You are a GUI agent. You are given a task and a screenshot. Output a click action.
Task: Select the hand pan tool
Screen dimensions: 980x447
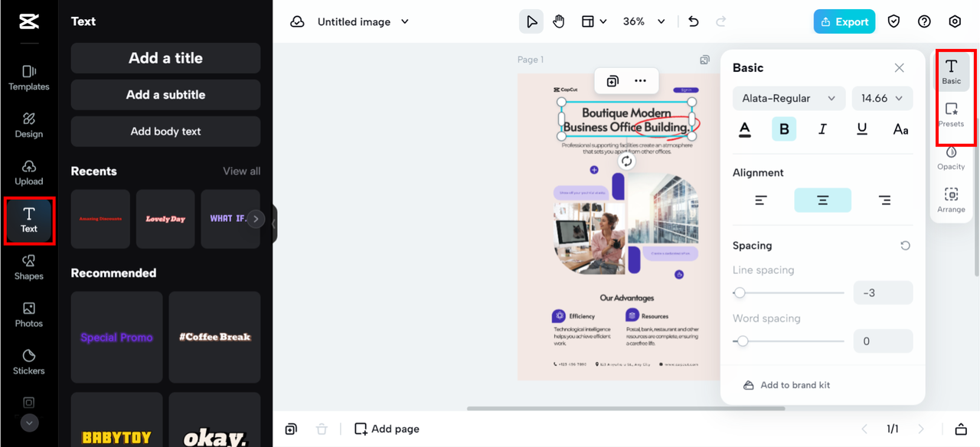559,21
